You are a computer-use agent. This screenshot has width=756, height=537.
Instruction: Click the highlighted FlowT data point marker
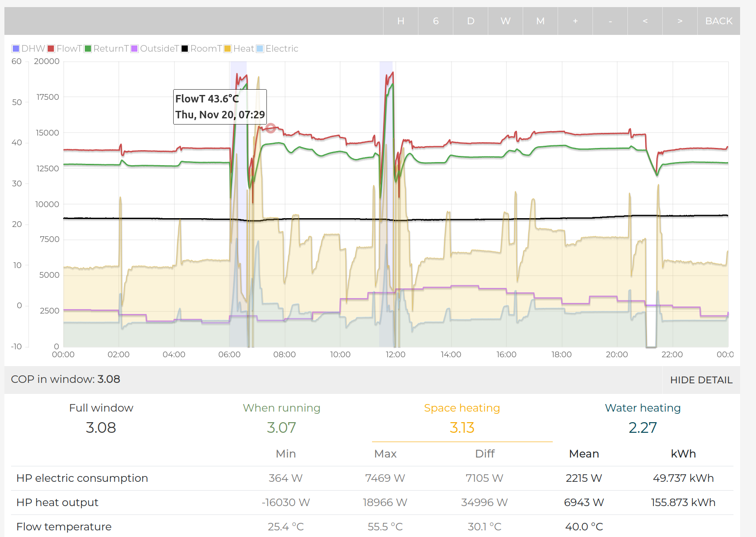[x=271, y=128]
